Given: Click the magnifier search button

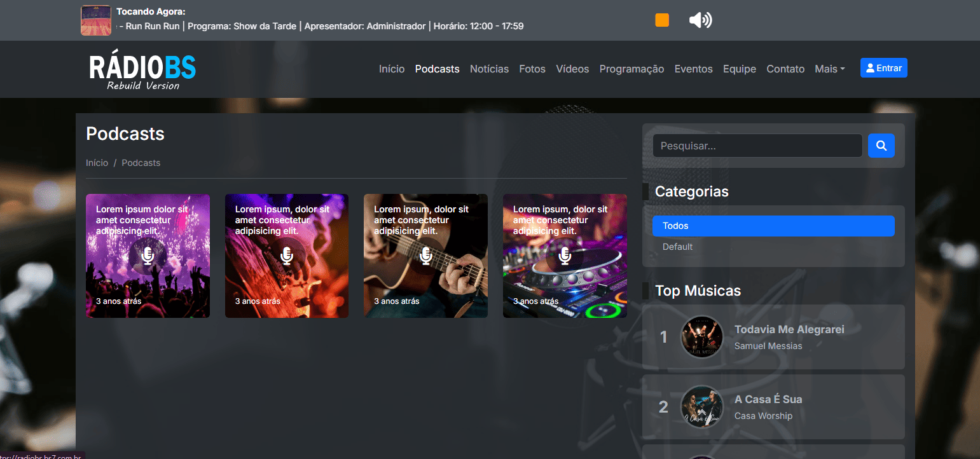Looking at the screenshot, I should tap(881, 146).
